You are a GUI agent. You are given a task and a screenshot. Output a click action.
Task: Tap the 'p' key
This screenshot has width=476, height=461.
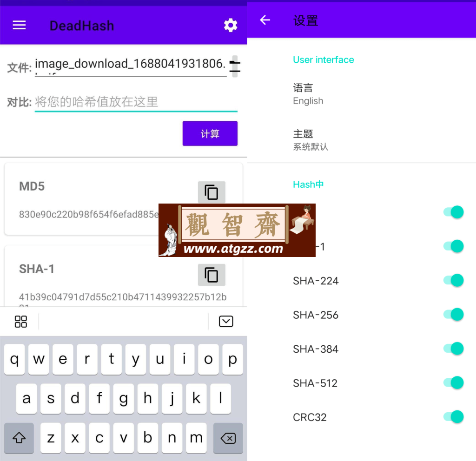(233, 359)
